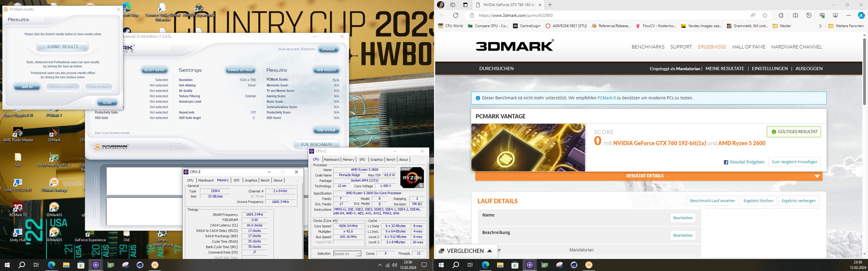
Task: Switch to Bench tab in right CPU-Z window
Action: pyautogui.click(x=391, y=160)
